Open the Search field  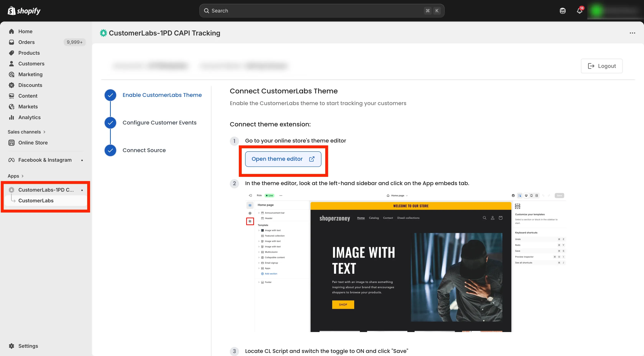point(322,11)
